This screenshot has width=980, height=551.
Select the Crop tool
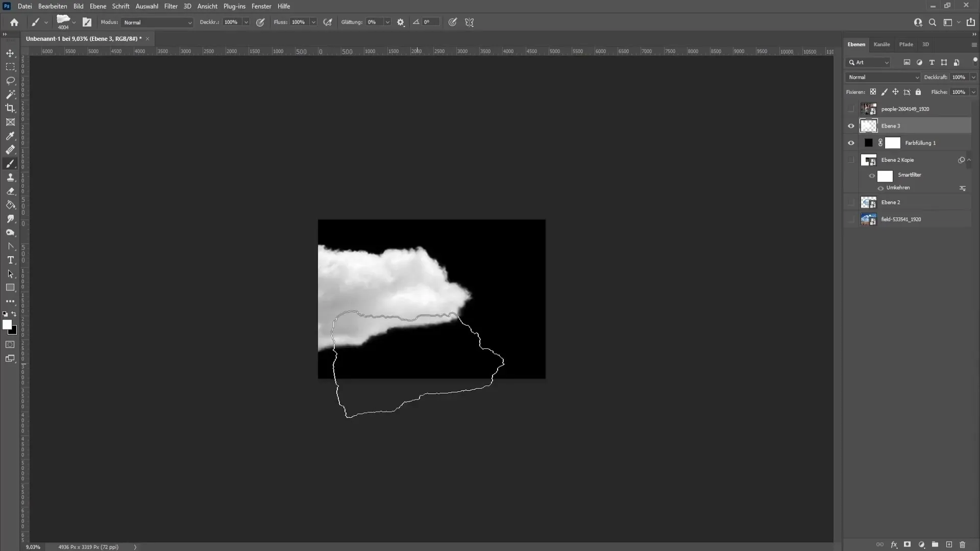coord(10,108)
